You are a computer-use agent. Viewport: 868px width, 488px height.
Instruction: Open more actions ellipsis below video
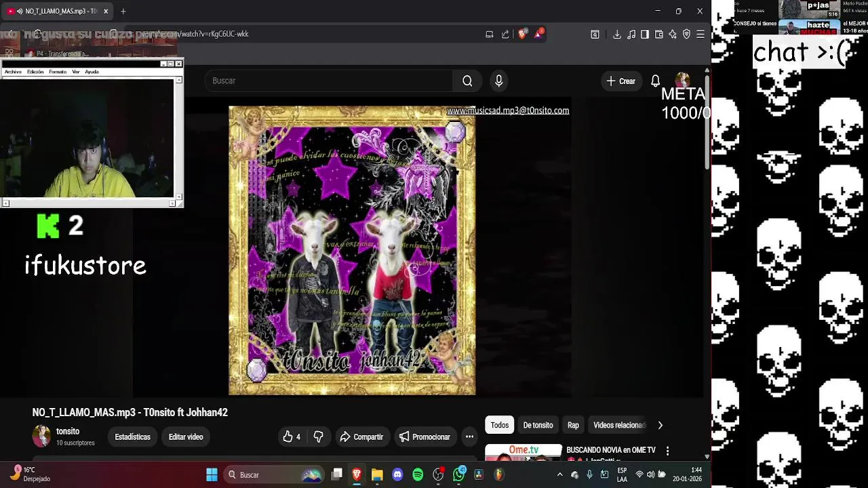[x=469, y=437]
